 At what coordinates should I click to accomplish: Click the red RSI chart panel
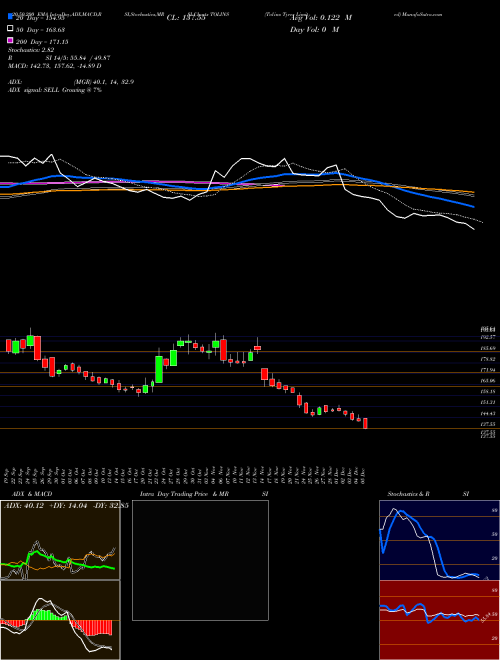(x=439, y=620)
